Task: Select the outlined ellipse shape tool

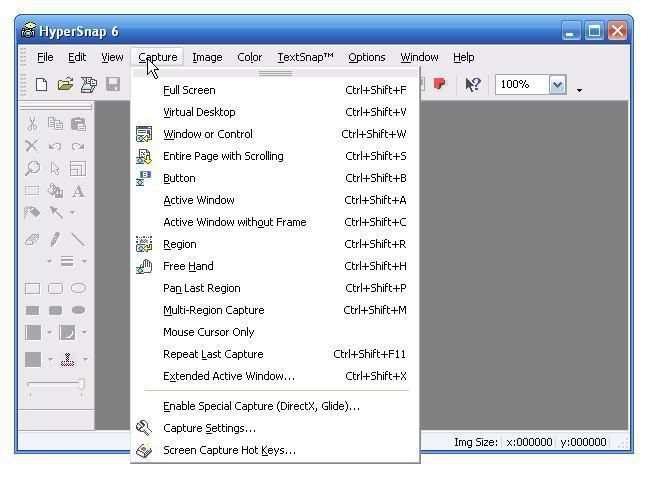Action: [x=79, y=288]
